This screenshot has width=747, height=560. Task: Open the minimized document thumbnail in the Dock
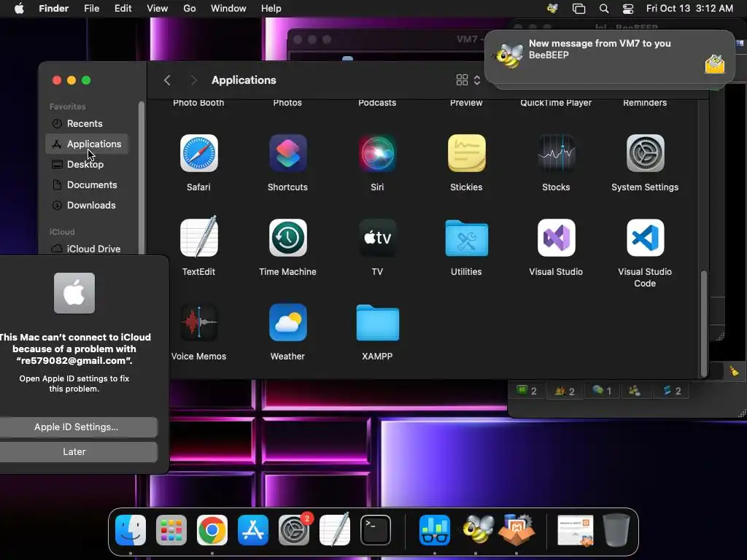tap(576, 530)
